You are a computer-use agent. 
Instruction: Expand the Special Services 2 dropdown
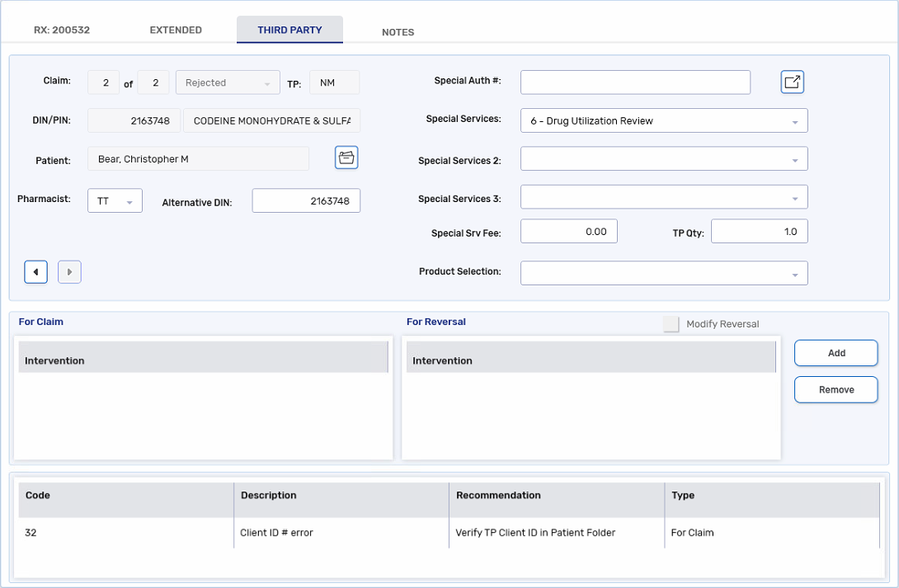664,159
